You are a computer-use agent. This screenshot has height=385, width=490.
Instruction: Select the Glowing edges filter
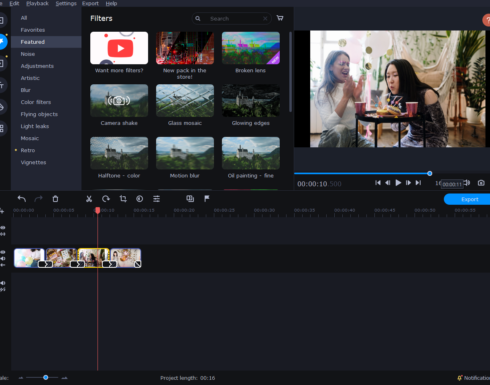(x=251, y=100)
